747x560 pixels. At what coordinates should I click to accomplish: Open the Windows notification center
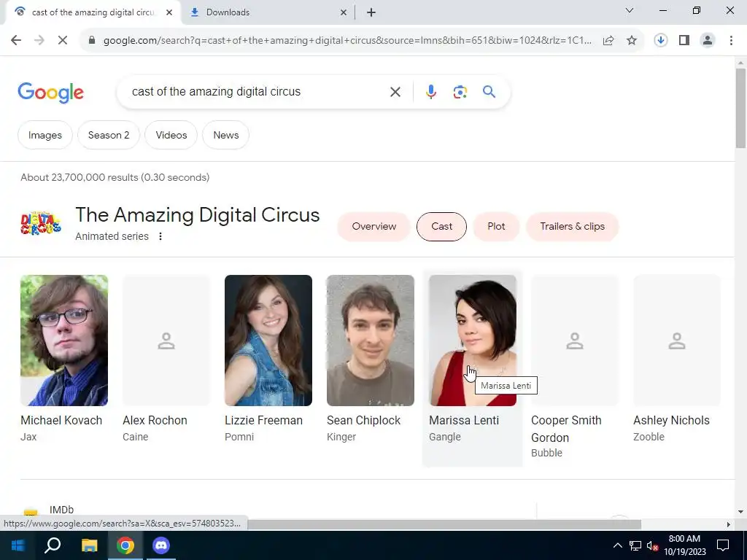pos(723,545)
